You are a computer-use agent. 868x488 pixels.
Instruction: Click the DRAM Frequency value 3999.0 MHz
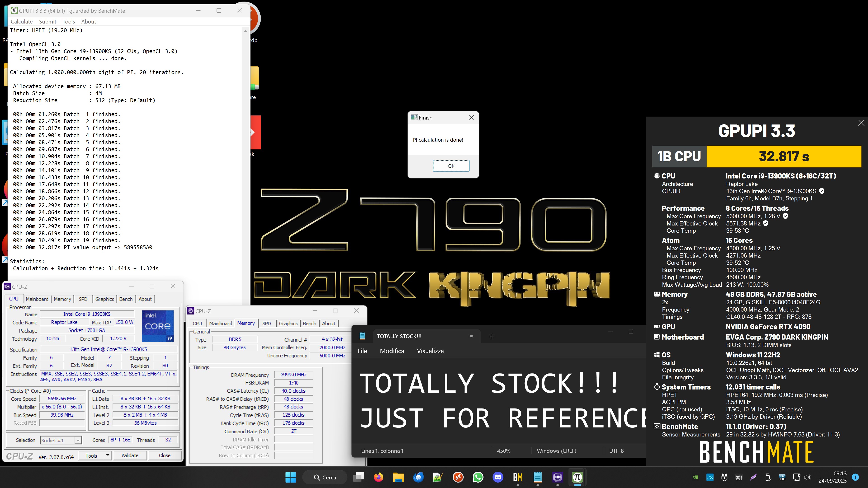tap(293, 375)
